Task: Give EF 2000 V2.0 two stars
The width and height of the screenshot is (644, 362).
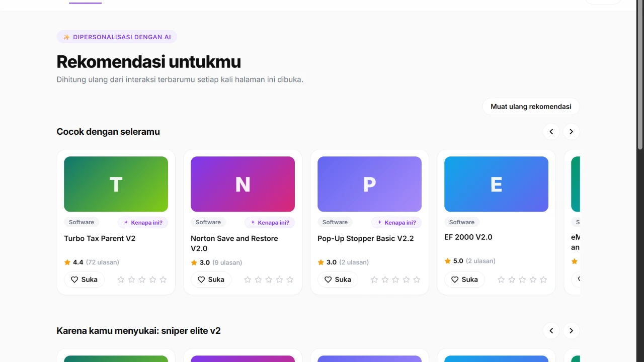Action: [x=512, y=280]
